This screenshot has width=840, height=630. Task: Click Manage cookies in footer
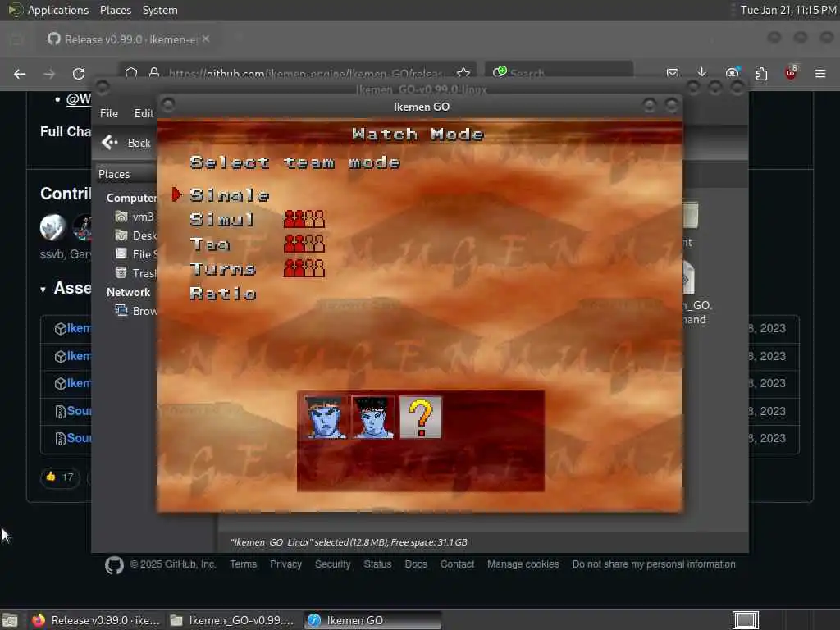point(523,564)
